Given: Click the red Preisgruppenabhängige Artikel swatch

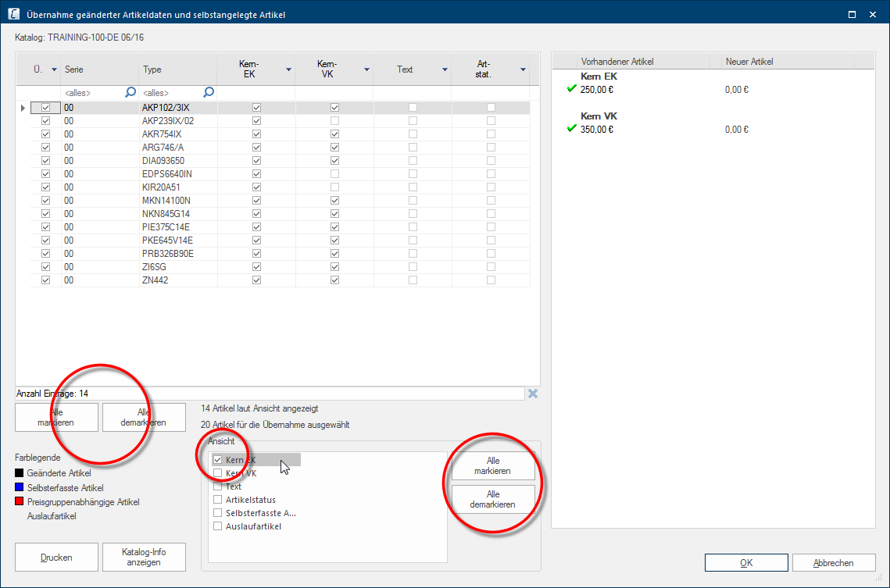Looking at the screenshot, I should click(x=20, y=502).
